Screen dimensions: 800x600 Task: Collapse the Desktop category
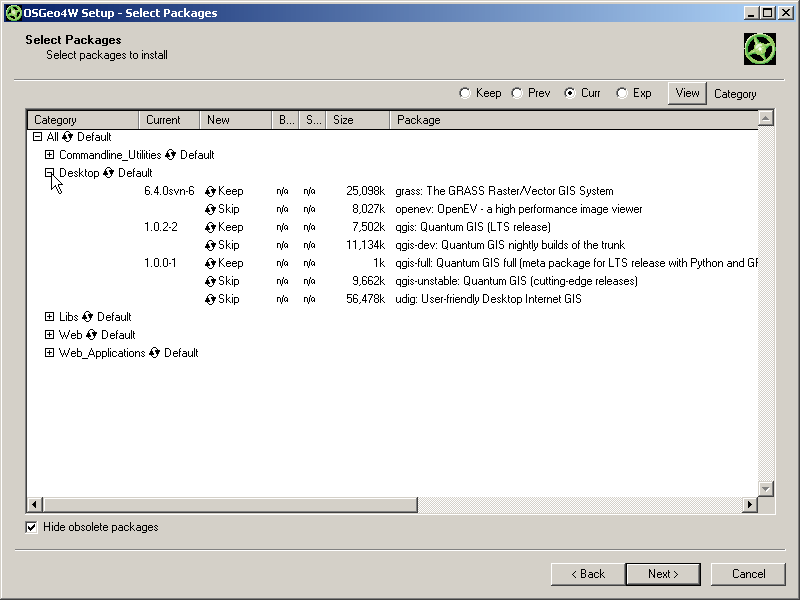(x=49, y=173)
